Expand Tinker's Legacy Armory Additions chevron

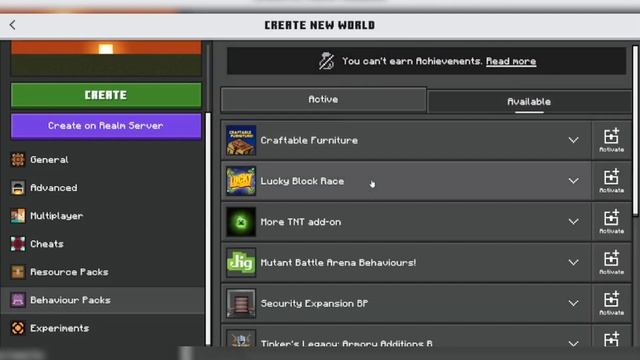(573, 343)
